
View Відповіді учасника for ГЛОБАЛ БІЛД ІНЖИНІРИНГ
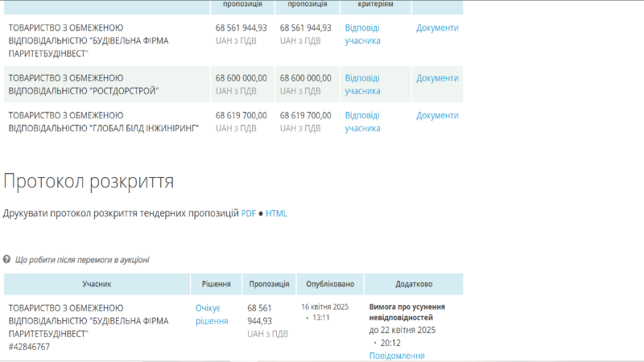pos(362,121)
